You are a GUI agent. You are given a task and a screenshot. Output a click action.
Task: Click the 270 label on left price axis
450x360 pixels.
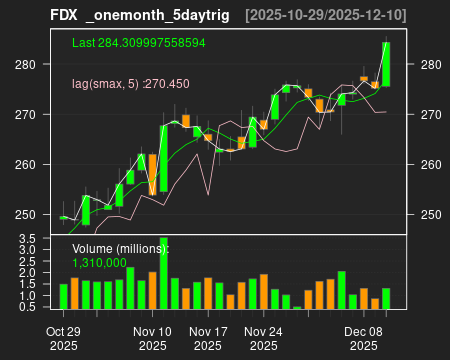coord(25,115)
